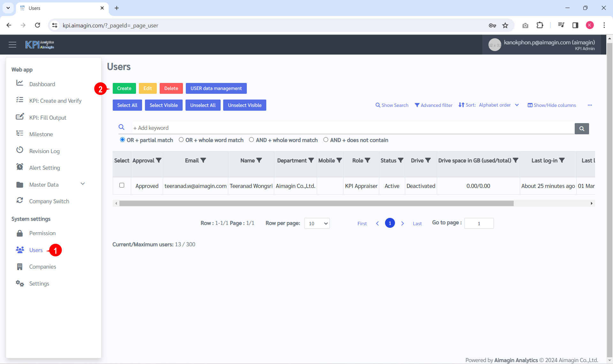The height and width of the screenshot is (364, 613).
Task: Click the Alert Setting bell icon
Action: pyautogui.click(x=19, y=167)
